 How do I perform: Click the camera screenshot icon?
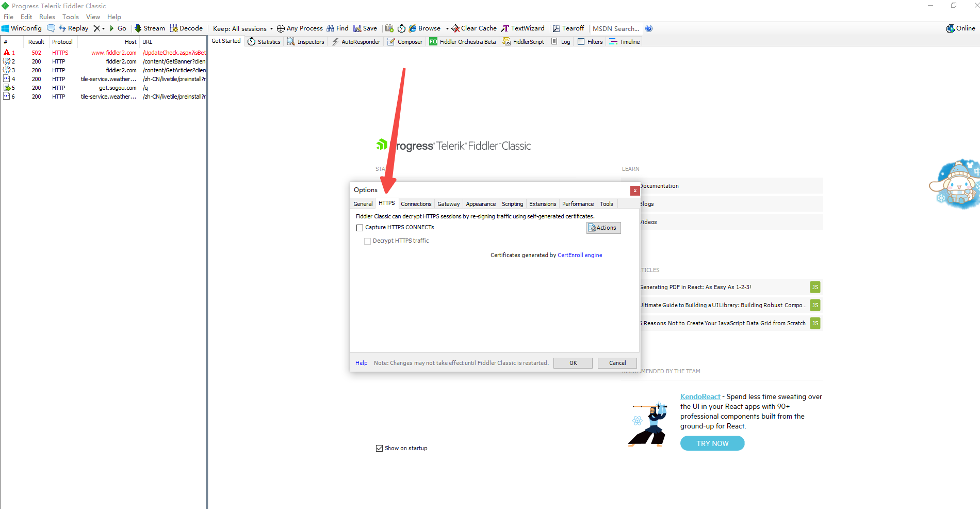[389, 28]
